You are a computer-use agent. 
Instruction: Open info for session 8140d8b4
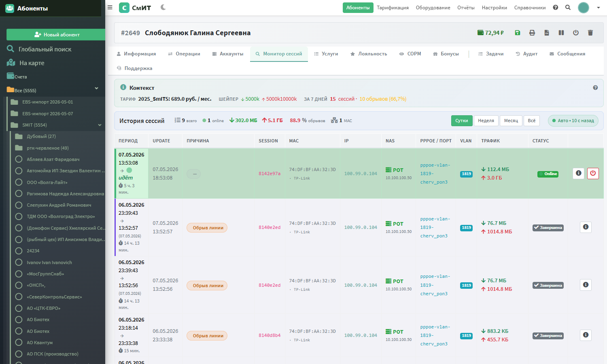point(586,335)
